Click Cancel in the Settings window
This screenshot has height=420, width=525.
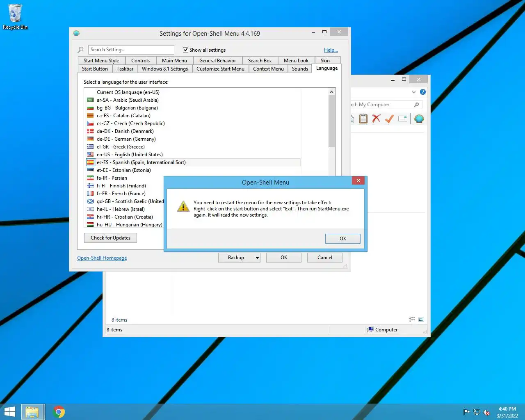(x=325, y=258)
